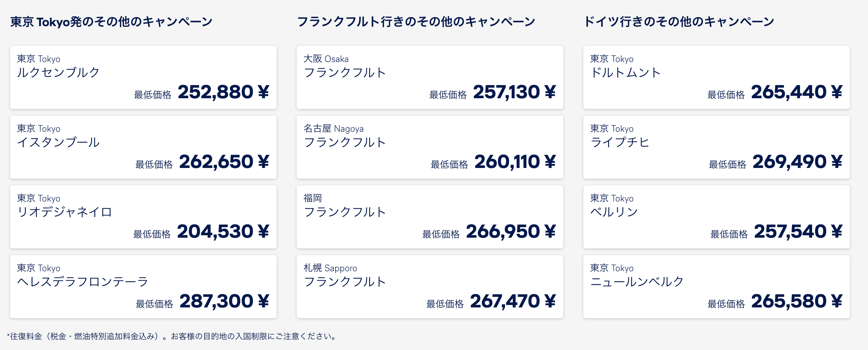
Task: Click the ドイツ行きのその他のキャンペーン heading
Action: [679, 22]
